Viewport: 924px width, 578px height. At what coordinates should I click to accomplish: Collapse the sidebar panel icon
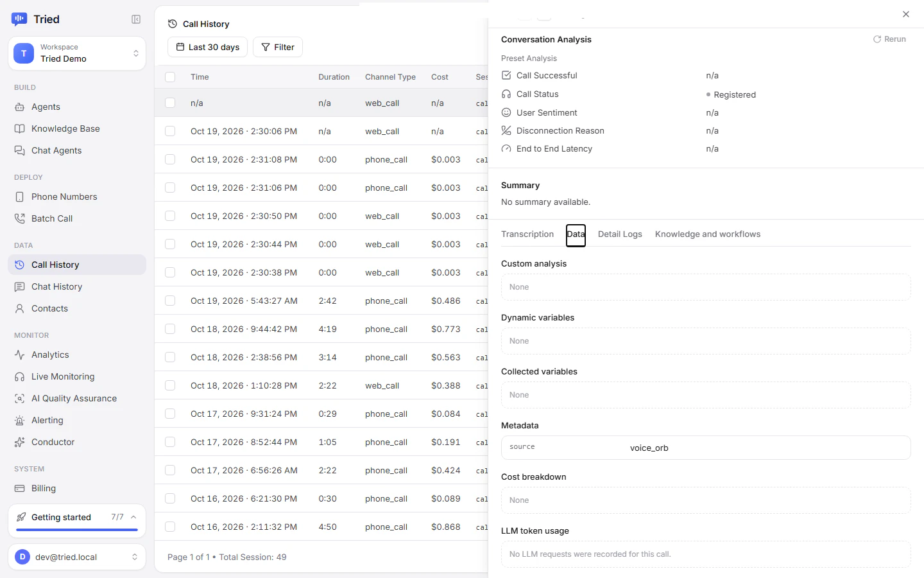[x=136, y=19]
